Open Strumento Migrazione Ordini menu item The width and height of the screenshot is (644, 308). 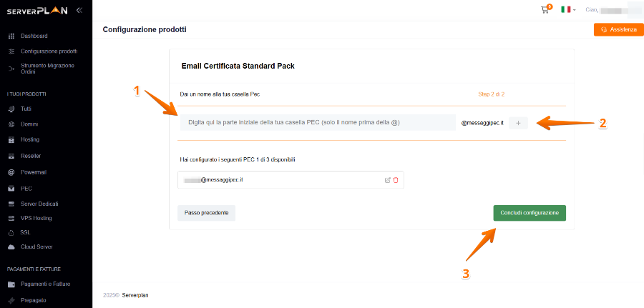tap(47, 69)
